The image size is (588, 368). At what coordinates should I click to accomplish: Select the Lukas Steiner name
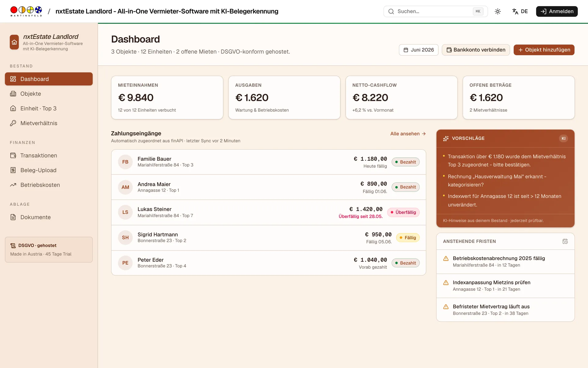click(x=154, y=209)
